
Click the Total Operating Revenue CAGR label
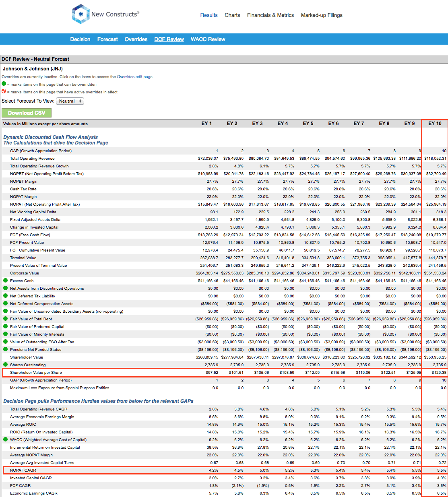(39, 409)
